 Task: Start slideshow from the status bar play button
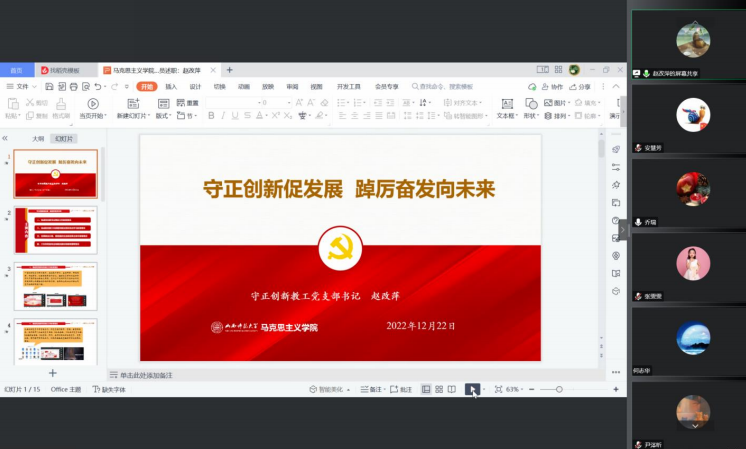click(x=472, y=389)
